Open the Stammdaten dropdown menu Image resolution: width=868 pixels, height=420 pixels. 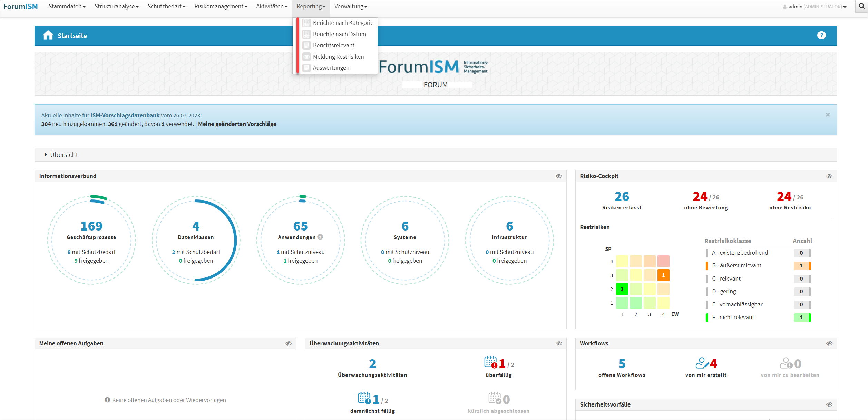pos(67,6)
